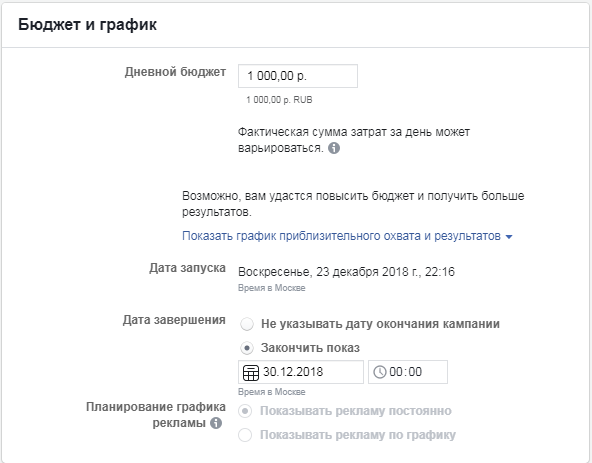Screen dimensions: 592x463
Task: Click the 'Бюджет и график' section header
Action: coord(87,25)
